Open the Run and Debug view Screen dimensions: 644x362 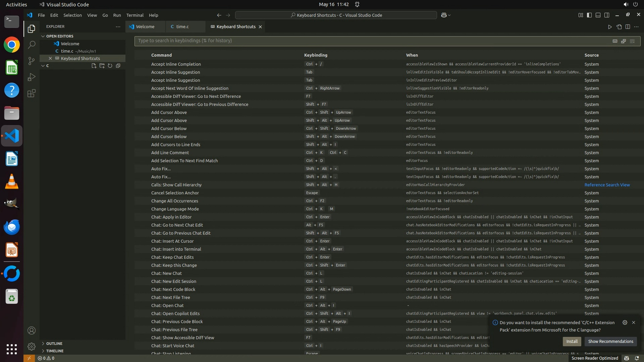tap(31, 77)
